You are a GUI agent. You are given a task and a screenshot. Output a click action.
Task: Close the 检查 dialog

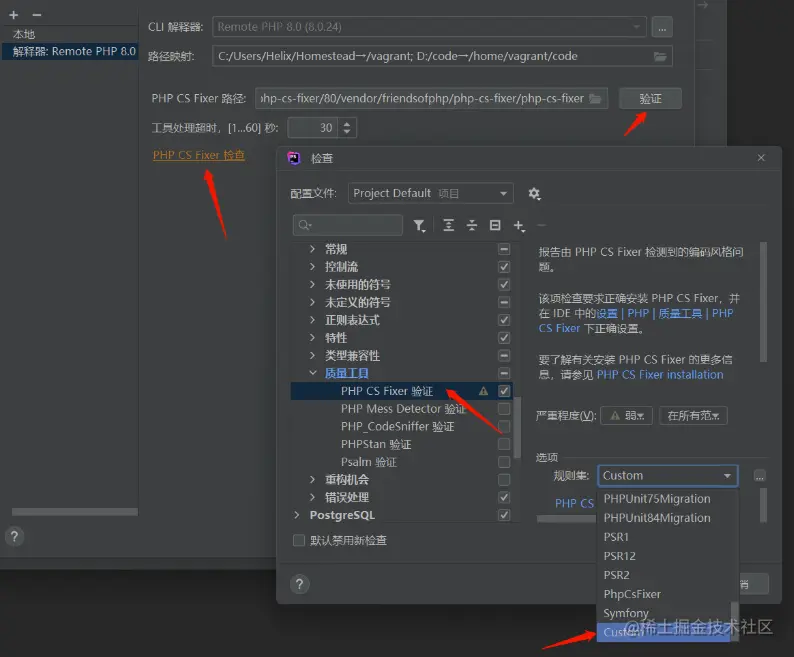point(761,158)
